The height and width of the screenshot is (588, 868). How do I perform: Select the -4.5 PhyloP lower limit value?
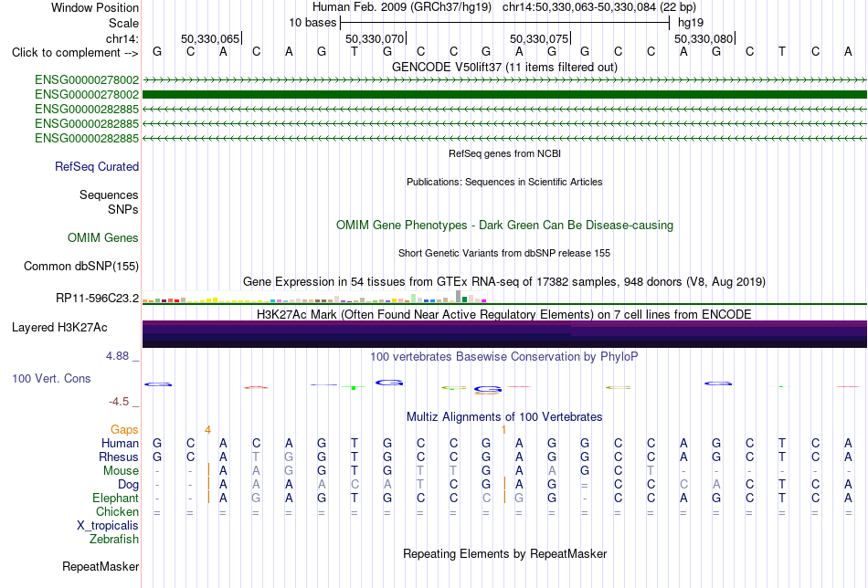coord(119,401)
